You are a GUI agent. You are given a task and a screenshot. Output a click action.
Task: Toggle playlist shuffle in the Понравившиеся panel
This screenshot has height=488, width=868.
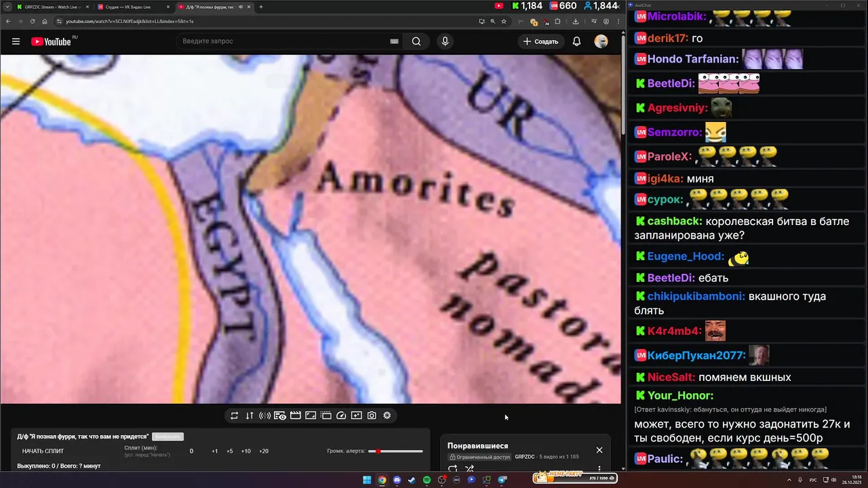[x=469, y=468]
